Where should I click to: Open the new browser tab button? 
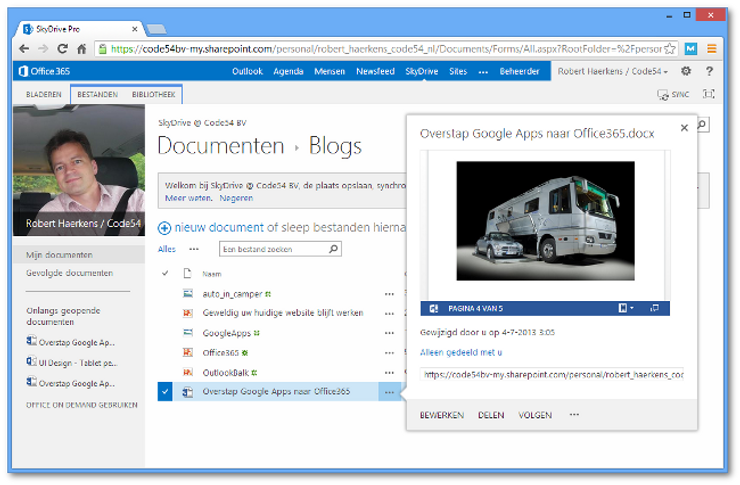tap(156, 30)
